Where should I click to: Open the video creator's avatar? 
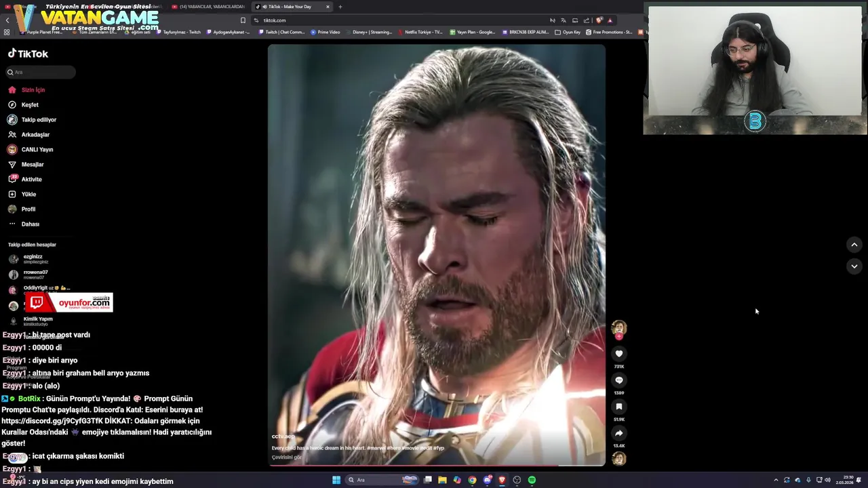(619, 329)
